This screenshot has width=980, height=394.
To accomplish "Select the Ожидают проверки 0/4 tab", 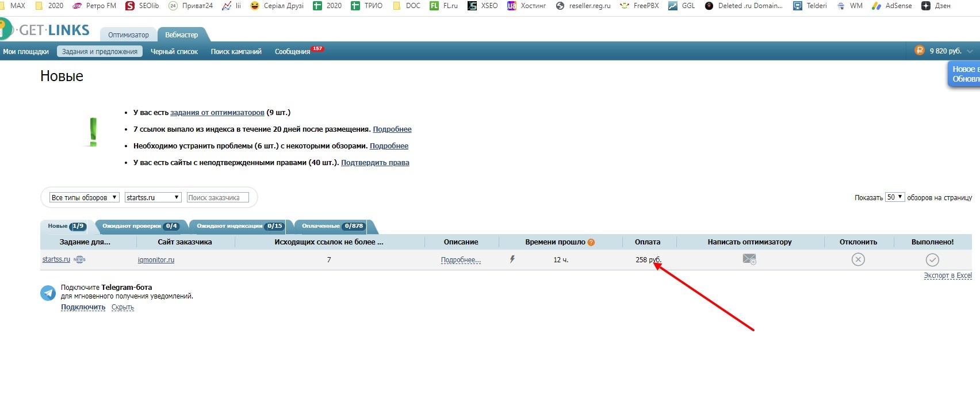I will (x=140, y=226).
